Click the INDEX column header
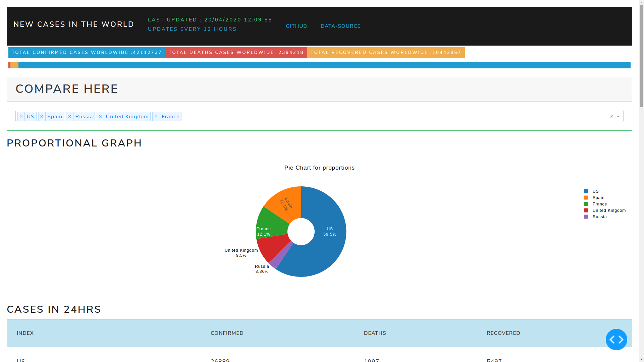644x362 pixels. 25,333
